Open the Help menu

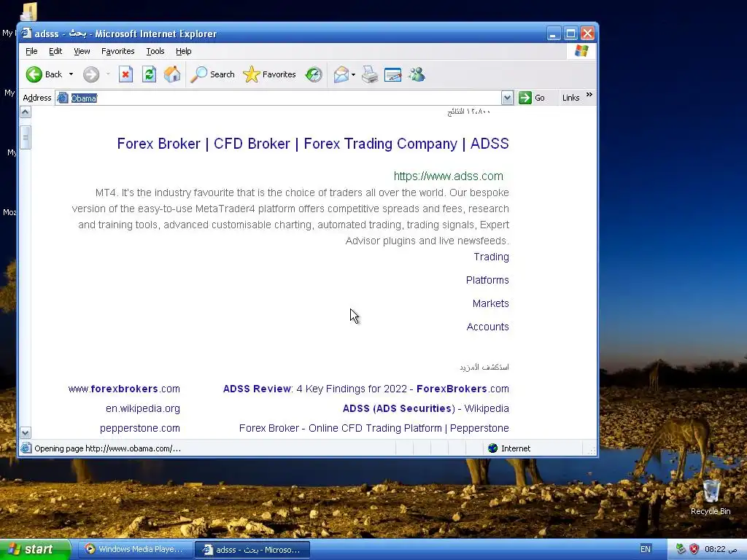[x=183, y=51]
